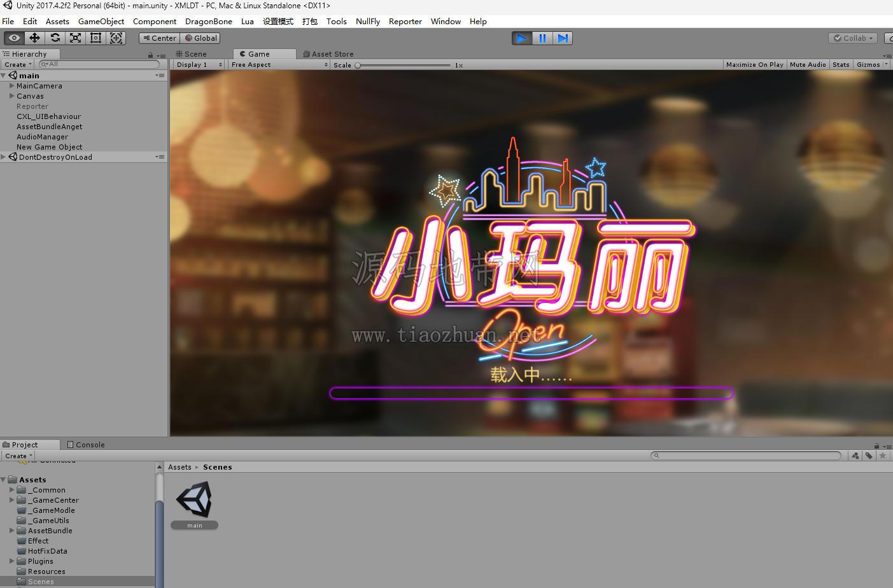Screen dimensions: 893x588
Task: Select the Scale tool
Action: coord(76,38)
